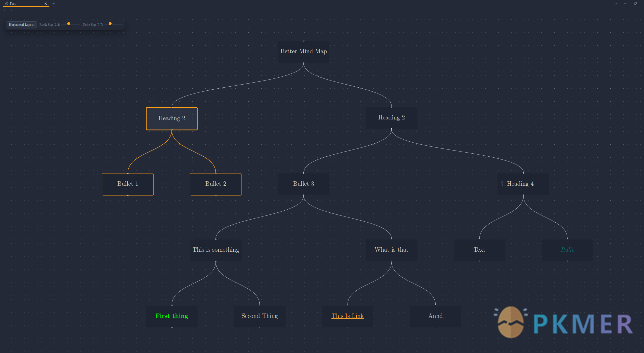Open the tab list dropdown chevron
Viewport: 644px width, 353px height.
point(616,4)
